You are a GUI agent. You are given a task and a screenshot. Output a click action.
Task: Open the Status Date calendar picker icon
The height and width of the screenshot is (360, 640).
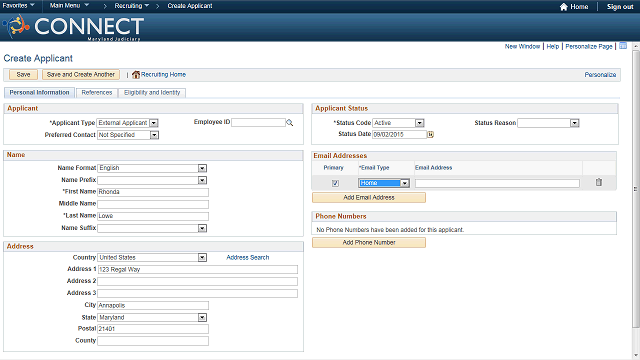pyautogui.click(x=430, y=134)
